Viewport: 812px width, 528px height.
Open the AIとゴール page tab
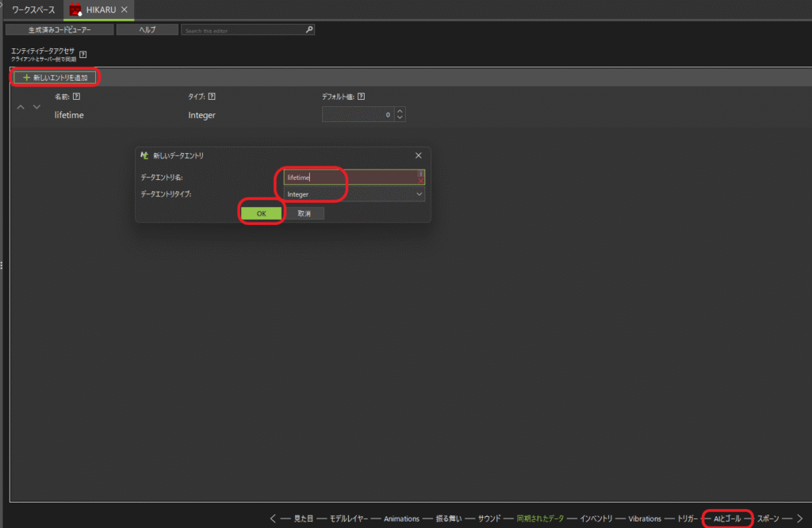click(x=727, y=518)
